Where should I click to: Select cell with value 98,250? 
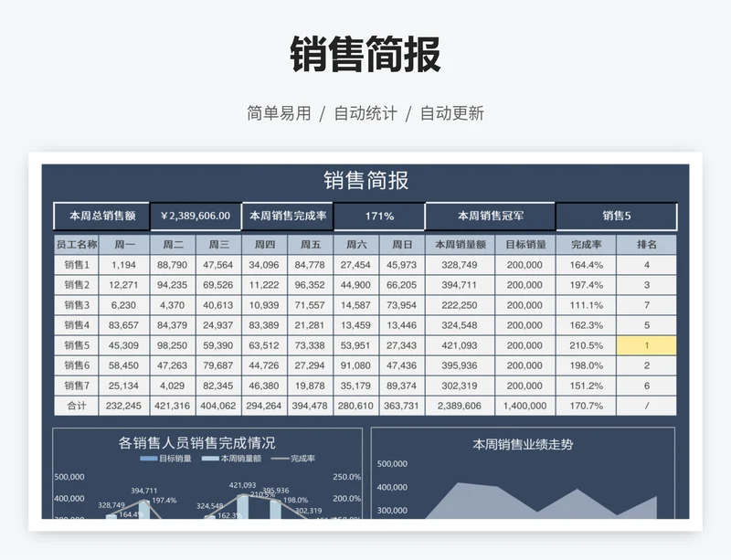point(173,345)
